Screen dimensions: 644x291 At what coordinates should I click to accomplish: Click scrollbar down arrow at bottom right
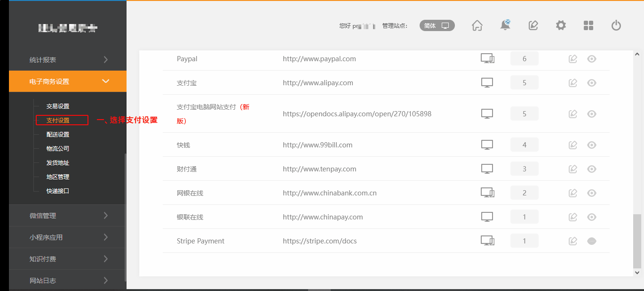coord(637,272)
